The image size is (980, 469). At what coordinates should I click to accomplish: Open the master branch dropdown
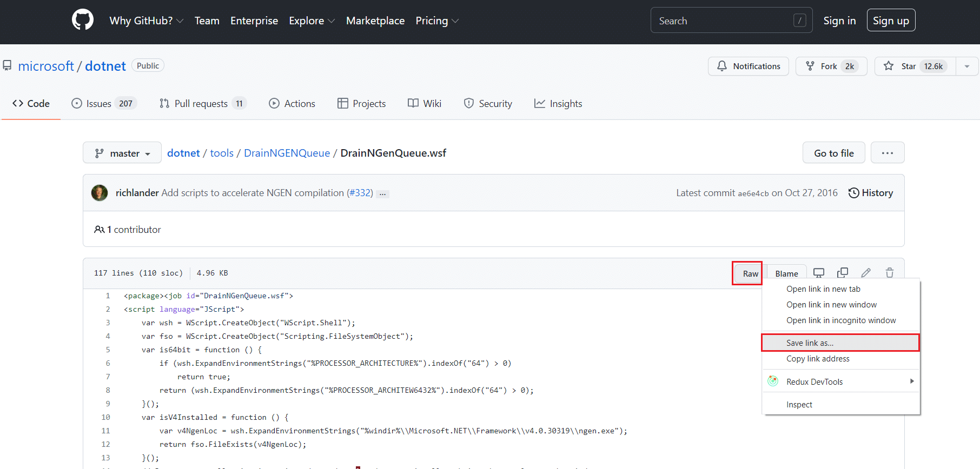[122, 153]
